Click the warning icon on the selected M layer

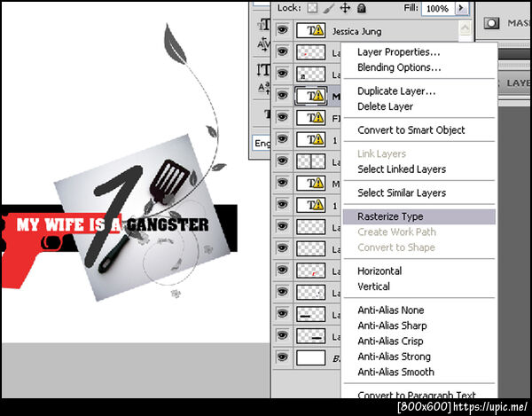318,96
